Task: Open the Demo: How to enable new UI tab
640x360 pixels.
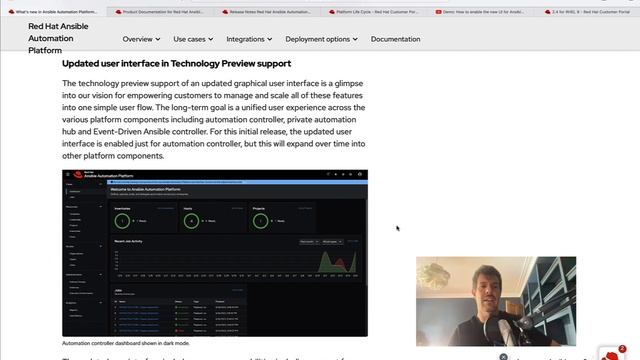Action: (x=480, y=12)
